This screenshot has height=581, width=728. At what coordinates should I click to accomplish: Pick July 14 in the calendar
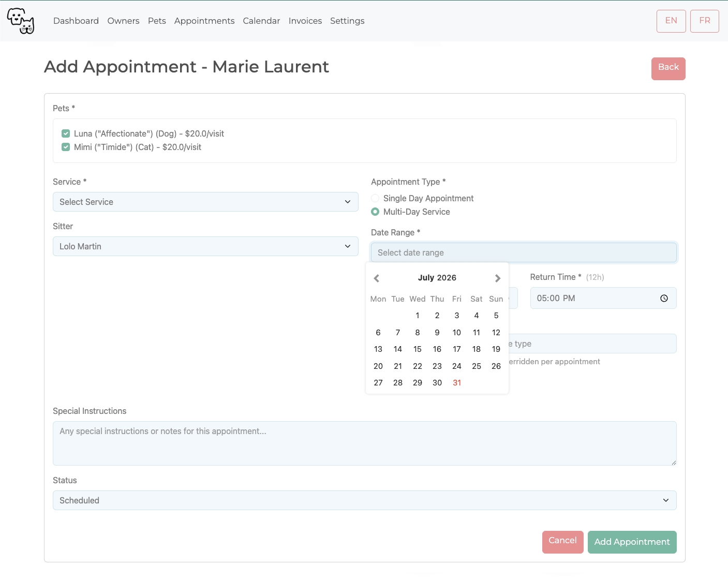pos(398,349)
